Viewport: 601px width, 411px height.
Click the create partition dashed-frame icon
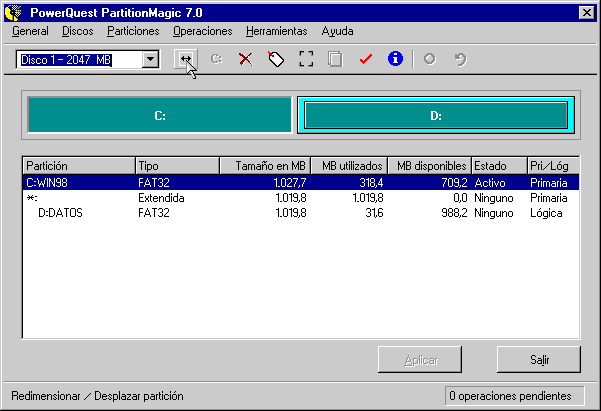pyautogui.click(x=306, y=59)
